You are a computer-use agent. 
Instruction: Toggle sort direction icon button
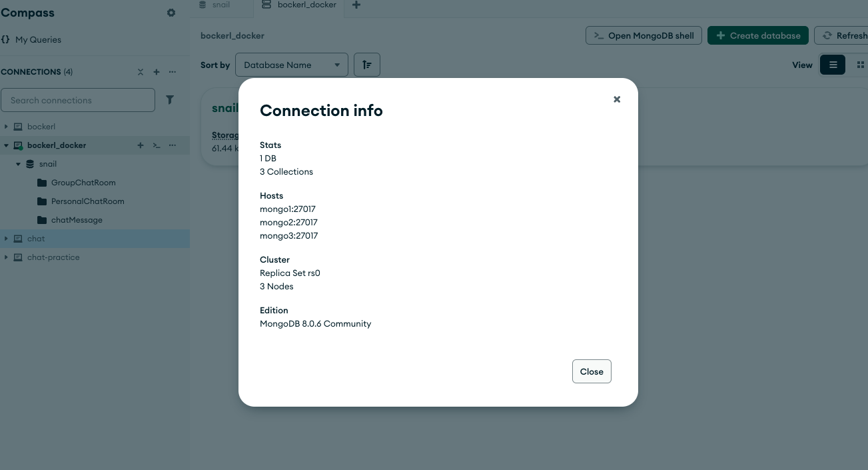coord(367,65)
